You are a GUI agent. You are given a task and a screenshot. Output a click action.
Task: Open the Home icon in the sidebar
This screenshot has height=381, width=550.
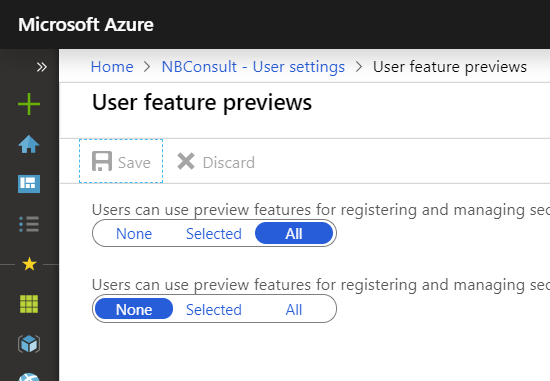tap(29, 144)
